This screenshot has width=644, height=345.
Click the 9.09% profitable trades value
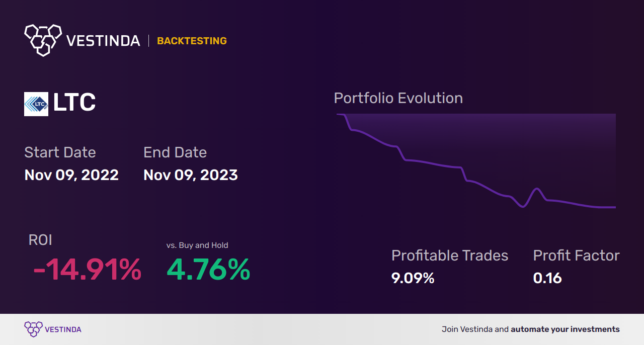(413, 278)
